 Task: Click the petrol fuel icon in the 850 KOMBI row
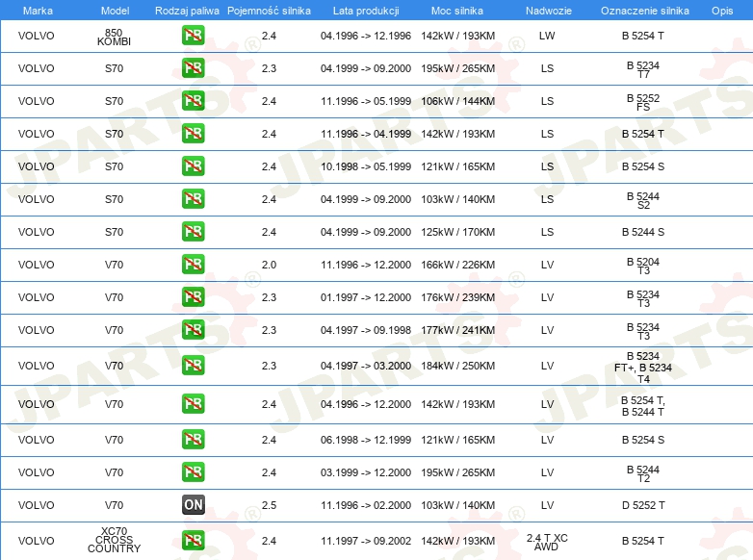193,36
